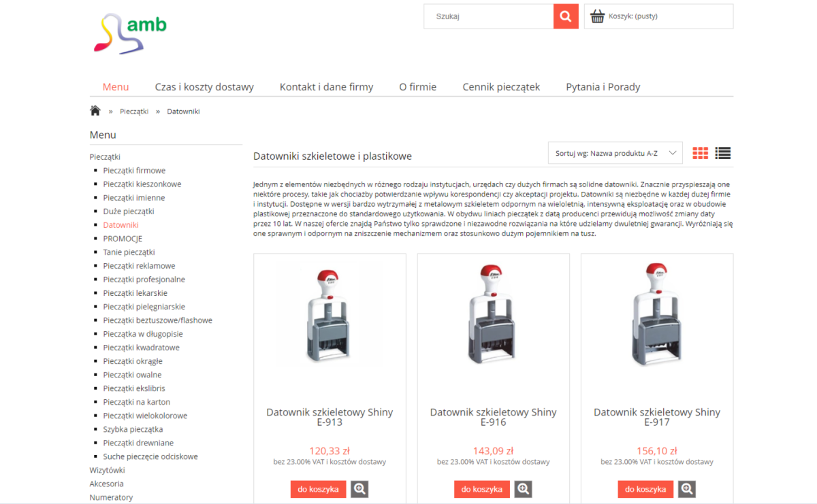Zoom preview for Shiny E-913

(x=359, y=489)
